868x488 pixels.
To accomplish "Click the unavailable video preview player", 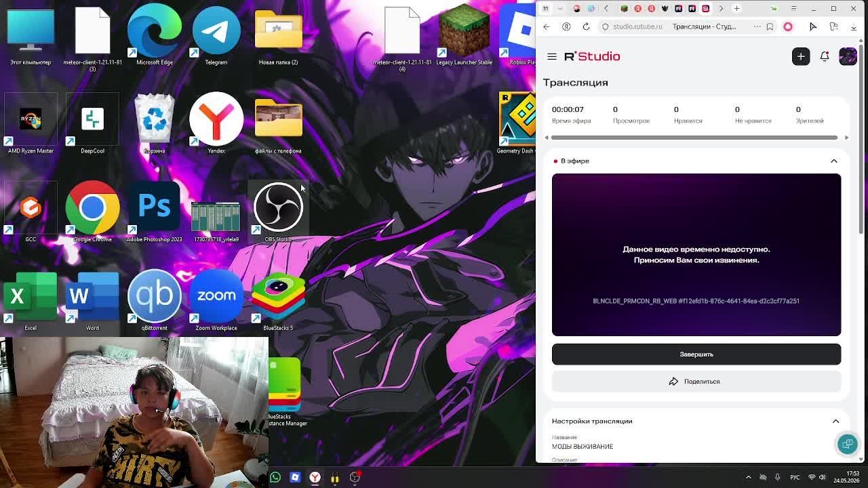I will click(x=696, y=255).
